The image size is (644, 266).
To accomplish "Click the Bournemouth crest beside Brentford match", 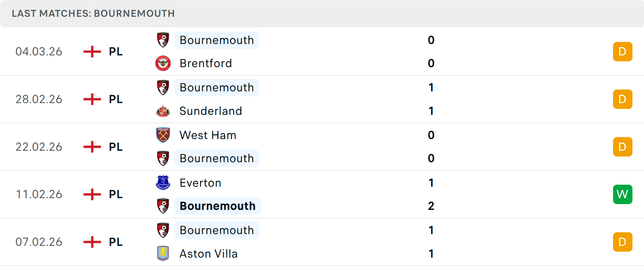I will [x=163, y=40].
